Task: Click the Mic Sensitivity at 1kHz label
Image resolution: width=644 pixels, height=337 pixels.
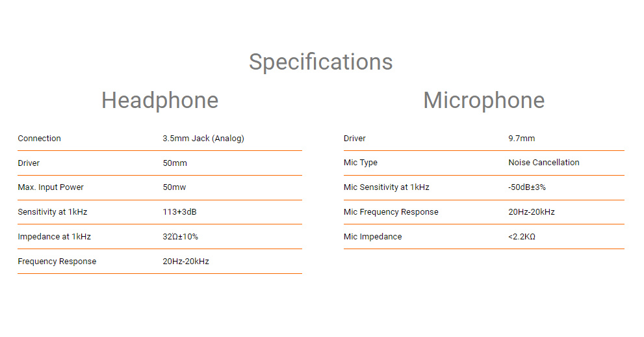Action: pyautogui.click(x=386, y=187)
